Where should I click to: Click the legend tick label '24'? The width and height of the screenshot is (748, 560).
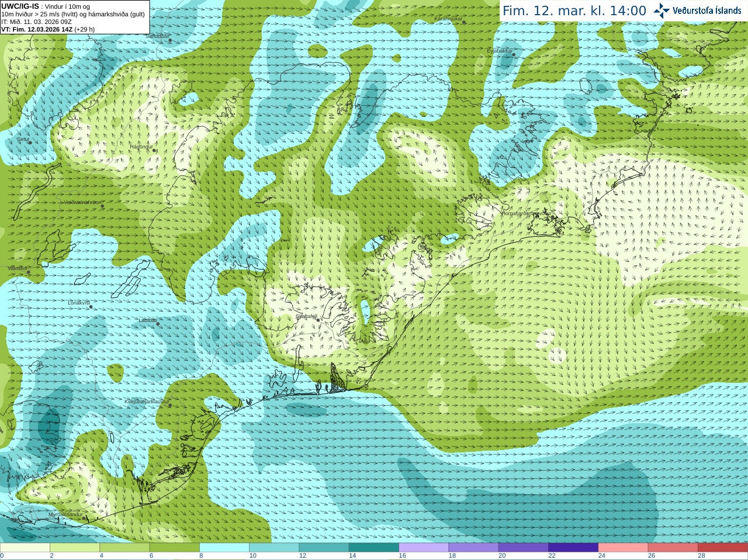click(602, 556)
